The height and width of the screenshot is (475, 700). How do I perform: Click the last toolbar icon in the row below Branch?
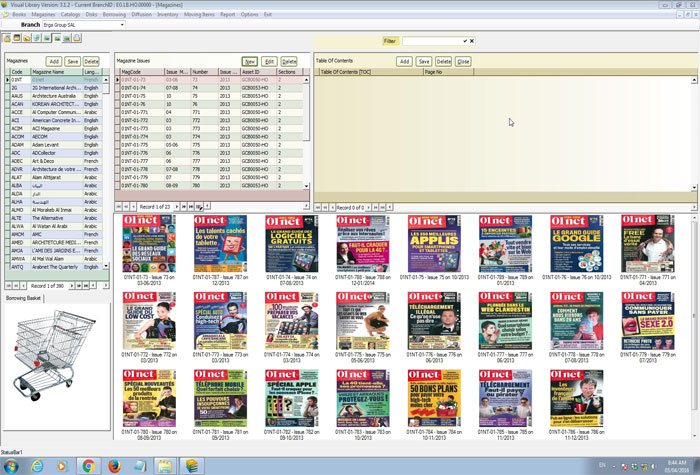tap(77, 38)
